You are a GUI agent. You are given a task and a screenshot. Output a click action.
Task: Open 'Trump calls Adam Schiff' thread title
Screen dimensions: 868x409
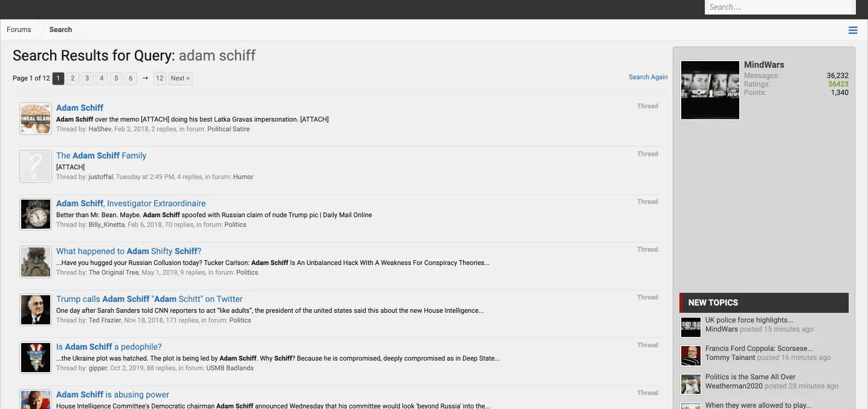click(149, 299)
